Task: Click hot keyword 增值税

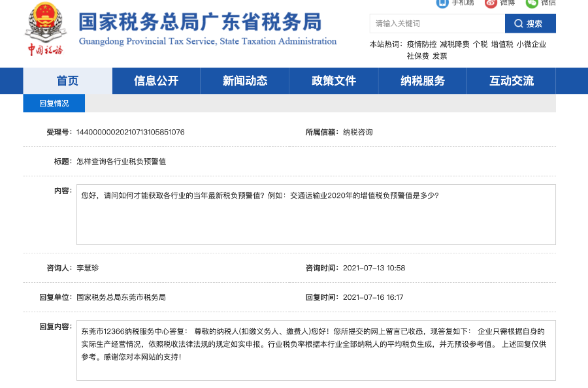Action: (x=502, y=44)
